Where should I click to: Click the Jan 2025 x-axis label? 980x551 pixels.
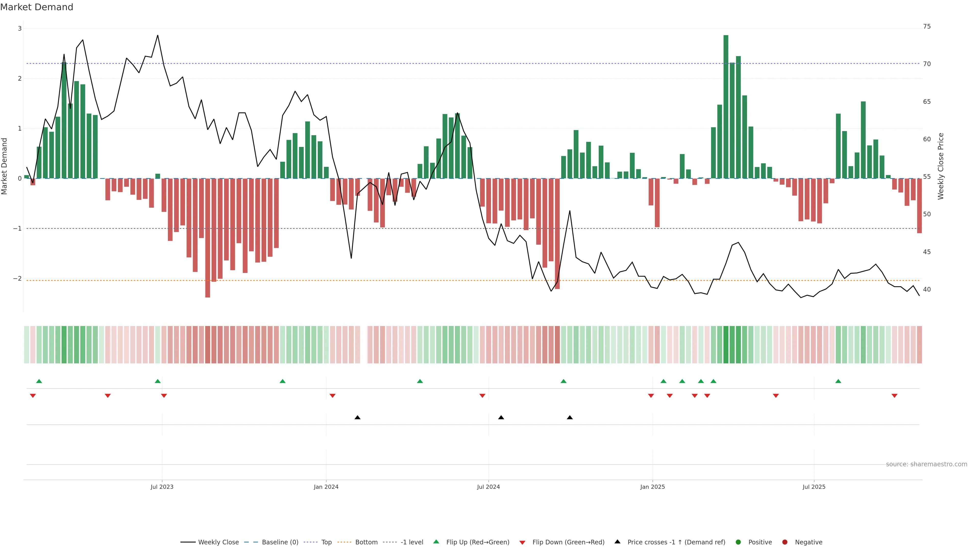tap(653, 487)
